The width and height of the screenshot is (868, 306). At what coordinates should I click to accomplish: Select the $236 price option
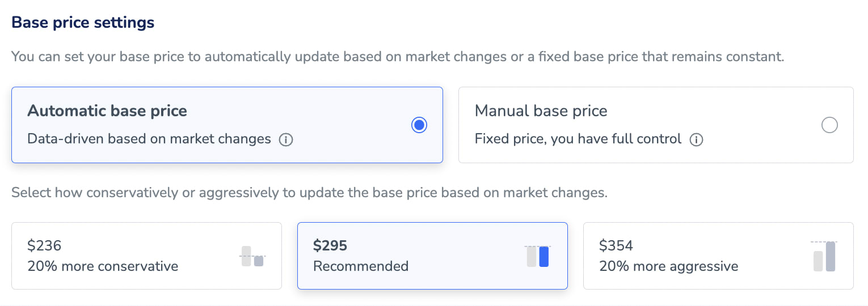[44, 245]
